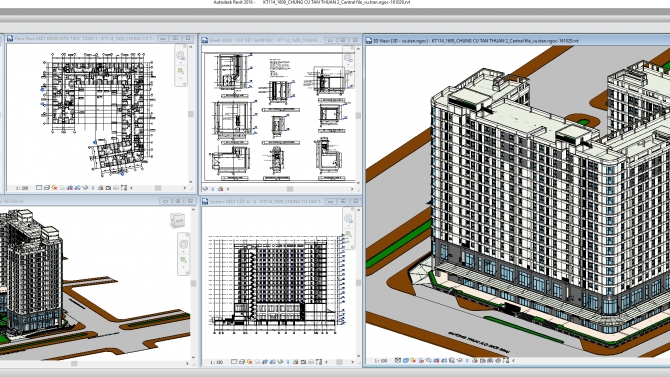
Task: Expand navigation wheel dropdown in floor plan view
Action: click(x=181, y=62)
